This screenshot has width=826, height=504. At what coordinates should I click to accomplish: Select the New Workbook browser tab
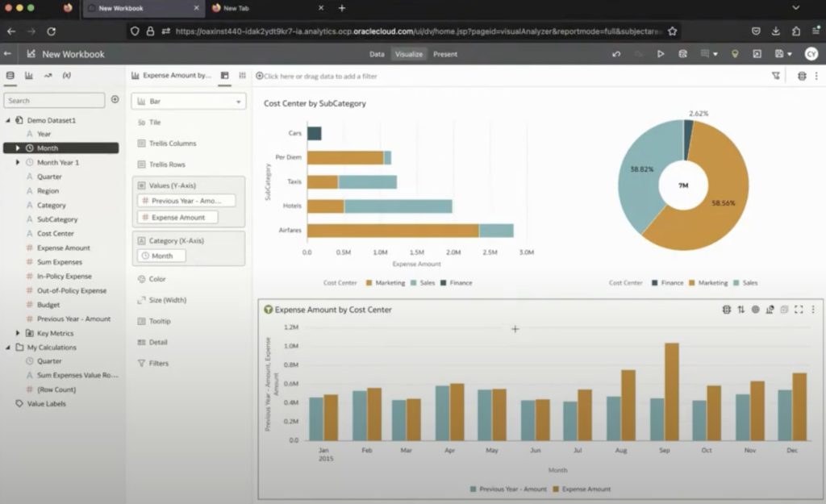144,8
